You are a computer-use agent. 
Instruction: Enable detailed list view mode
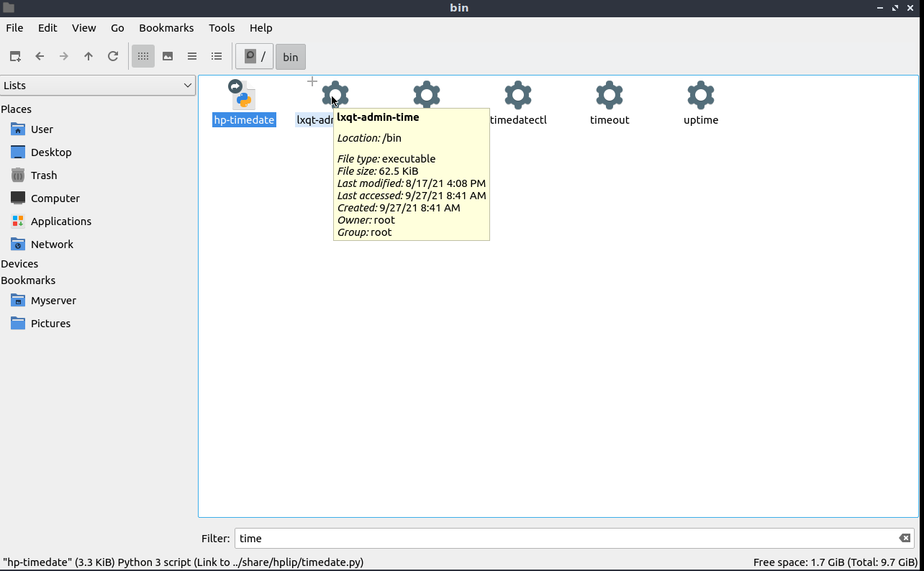coord(217,56)
